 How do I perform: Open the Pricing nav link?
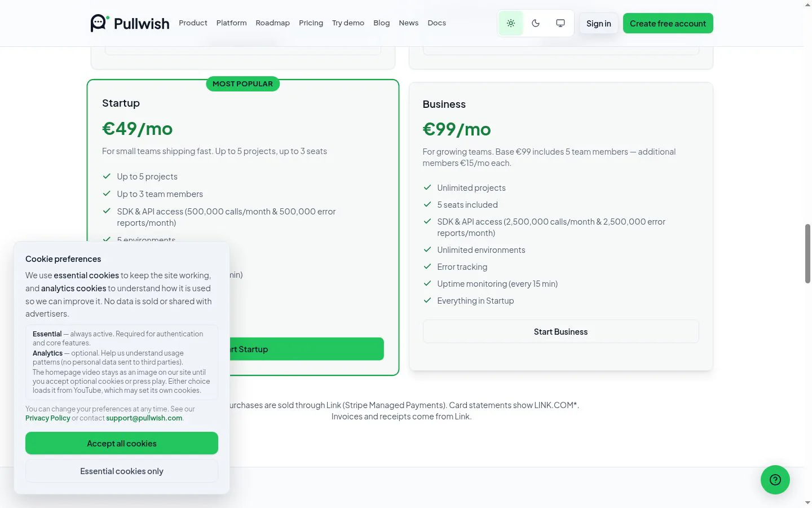coord(311,23)
